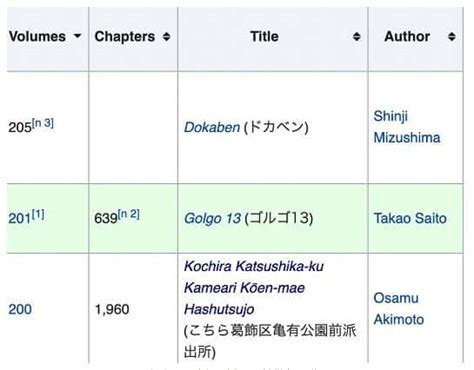
Task: Open footnote n 3 beside 205
Action: click(43, 123)
